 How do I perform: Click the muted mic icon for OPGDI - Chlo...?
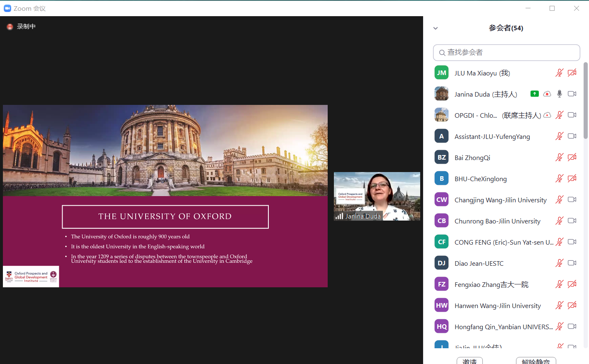click(560, 115)
